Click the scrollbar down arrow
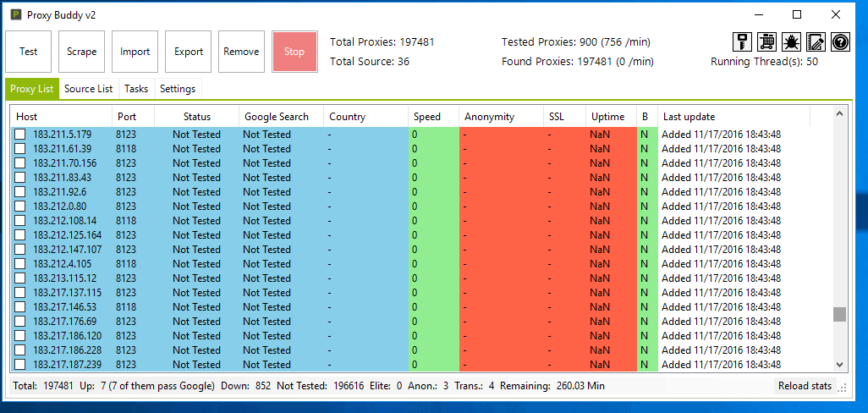Viewport: 868px width, 413px height. point(839,364)
